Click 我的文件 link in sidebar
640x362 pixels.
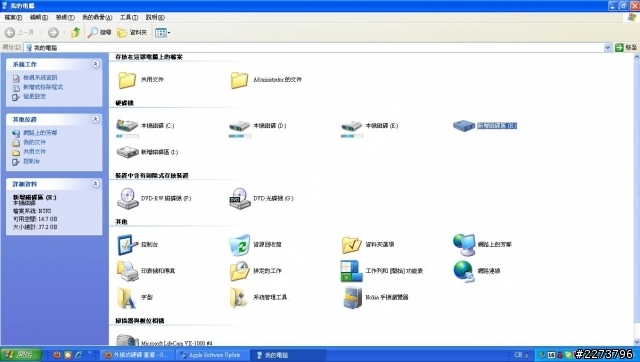(x=34, y=142)
